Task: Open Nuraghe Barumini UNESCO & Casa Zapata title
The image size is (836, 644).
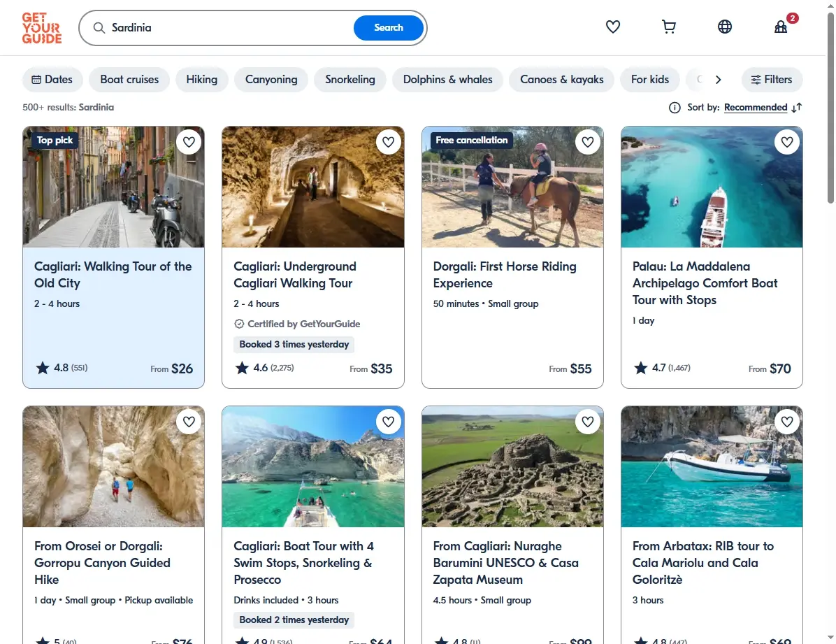Action: coord(505,563)
